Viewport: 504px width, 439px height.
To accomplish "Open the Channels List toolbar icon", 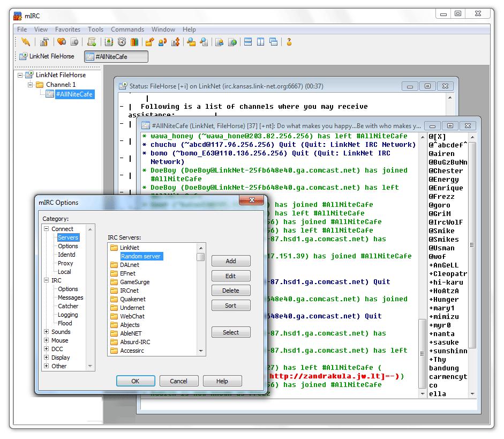I will [x=74, y=42].
